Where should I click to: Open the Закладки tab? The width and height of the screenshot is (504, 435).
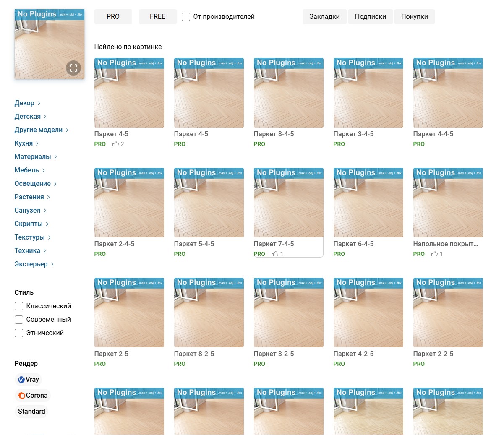coord(324,17)
